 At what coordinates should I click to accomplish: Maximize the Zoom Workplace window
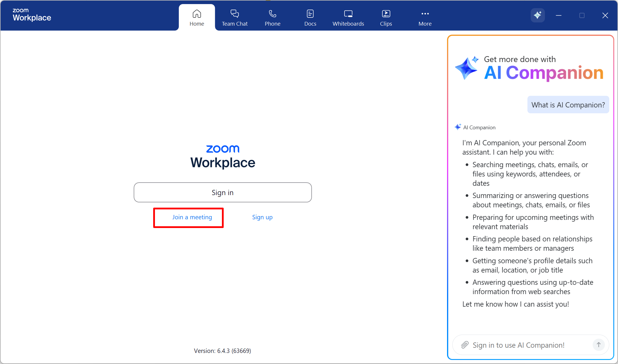pos(582,15)
